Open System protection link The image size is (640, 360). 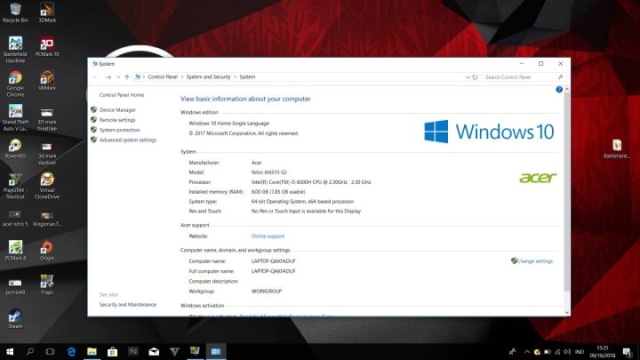tap(120, 130)
